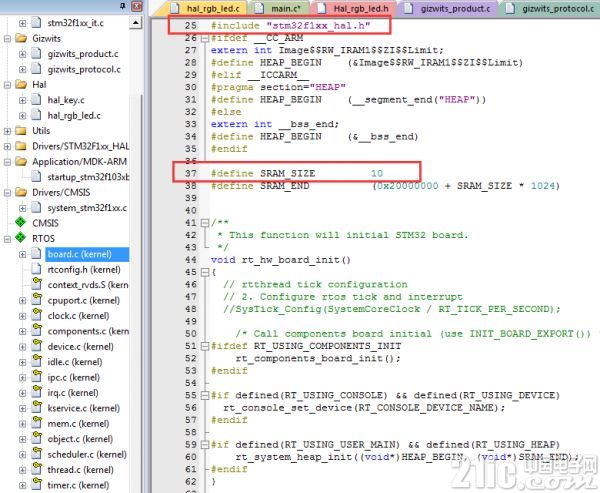Select the Hal folder icon
The image size is (600, 493).
pyautogui.click(x=21, y=84)
